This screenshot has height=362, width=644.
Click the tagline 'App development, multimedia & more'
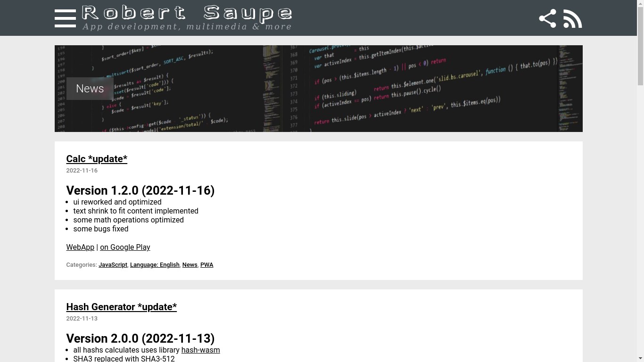[x=187, y=26]
